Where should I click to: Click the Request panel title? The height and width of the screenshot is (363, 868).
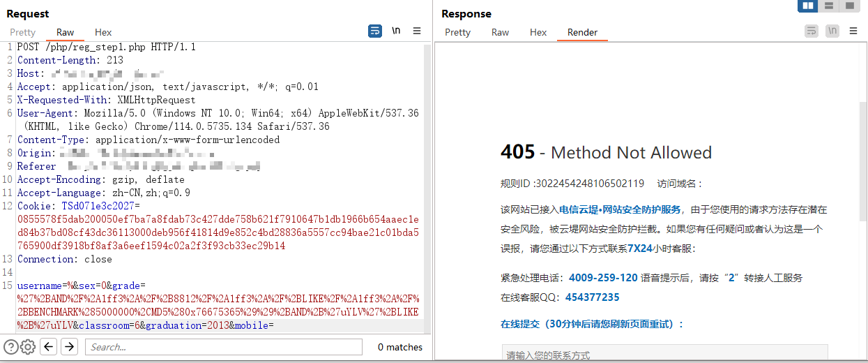coord(28,13)
